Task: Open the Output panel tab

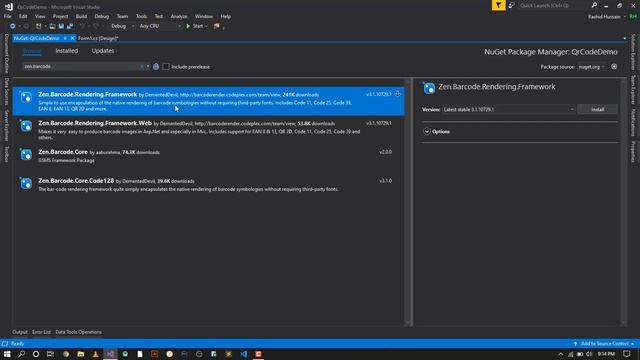Action: [x=20, y=332]
